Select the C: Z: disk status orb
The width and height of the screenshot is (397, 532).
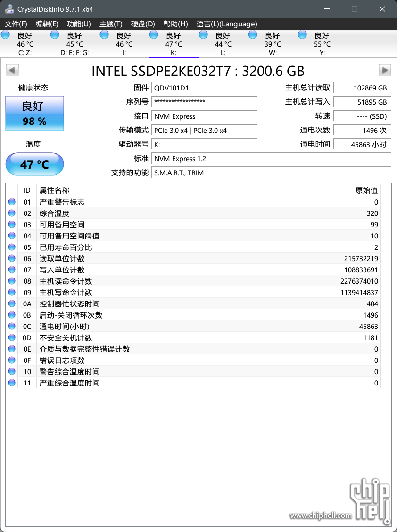(6, 35)
